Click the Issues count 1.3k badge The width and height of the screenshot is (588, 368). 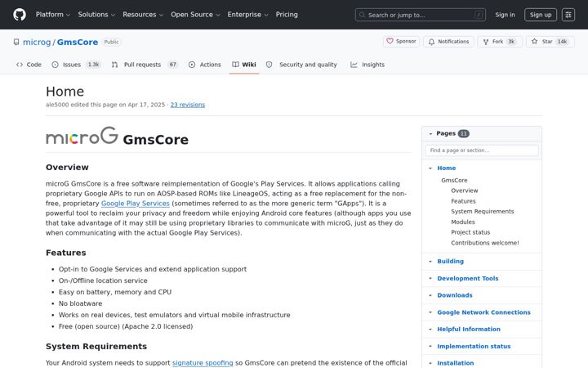[x=93, y=65]
